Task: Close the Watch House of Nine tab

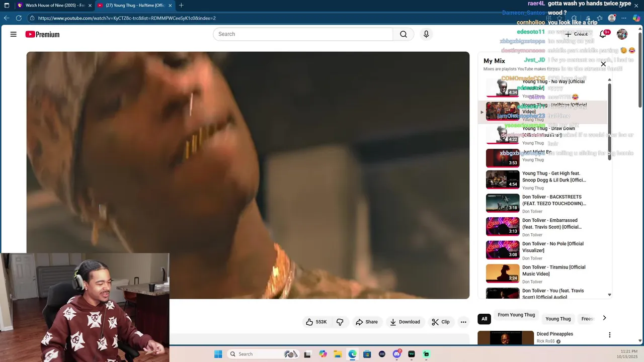Action: click(89, 6)
